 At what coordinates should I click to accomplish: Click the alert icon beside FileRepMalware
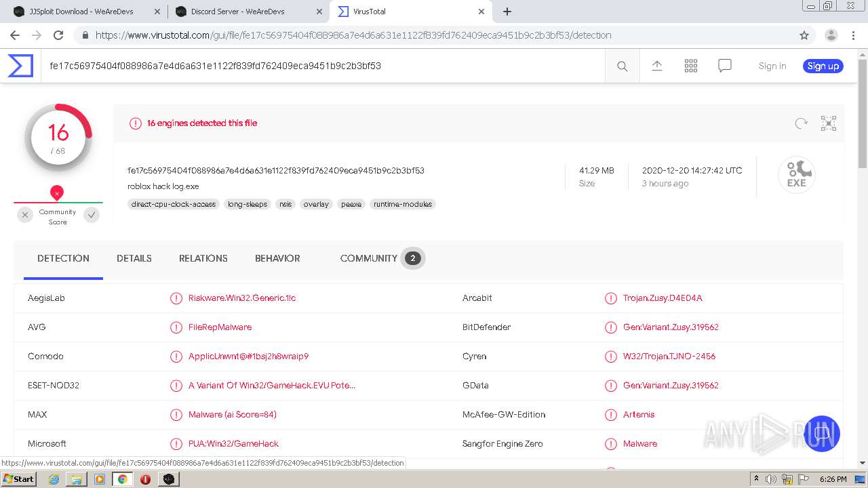[x=176, y=327]
